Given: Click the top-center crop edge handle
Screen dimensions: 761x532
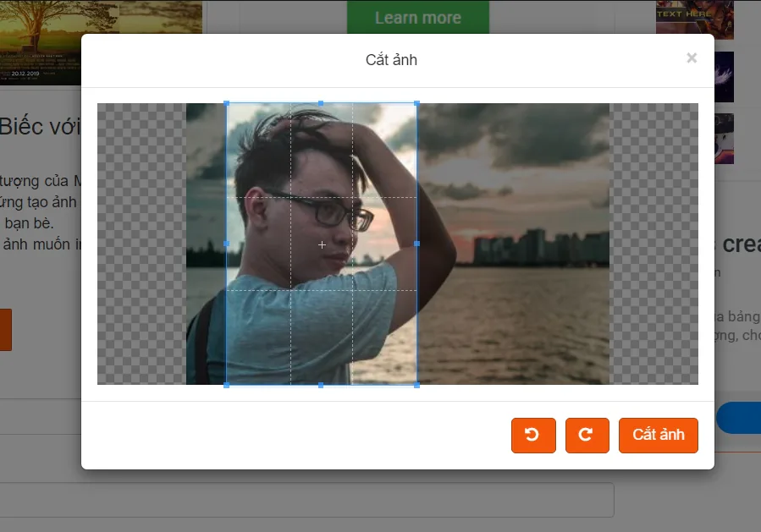Looking at the screenshot, I should coord(321,103).
